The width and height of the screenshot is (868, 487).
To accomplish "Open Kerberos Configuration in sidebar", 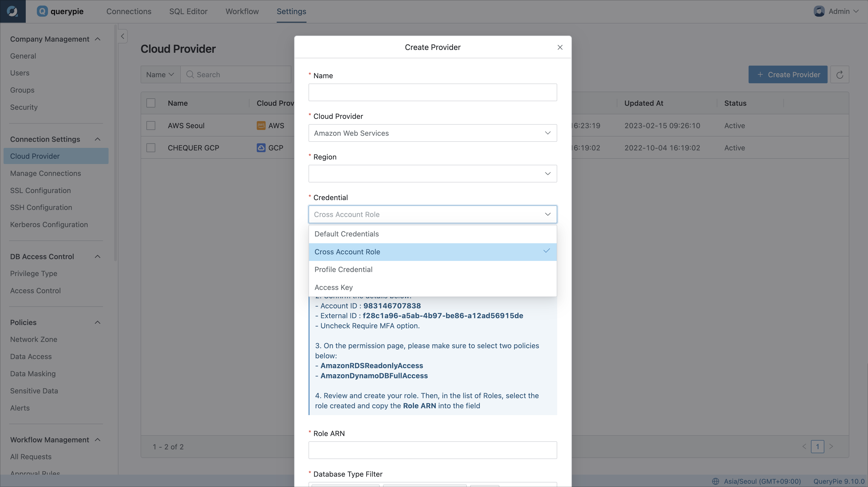I will tap(49, 225).
